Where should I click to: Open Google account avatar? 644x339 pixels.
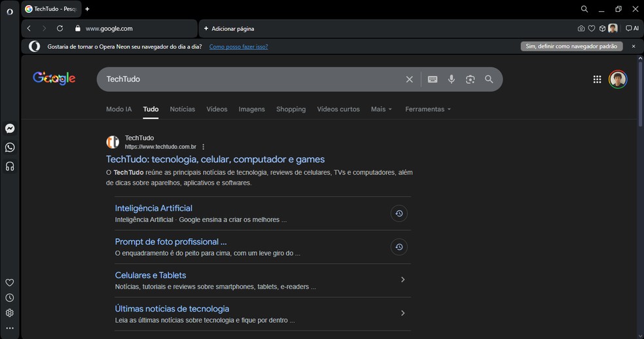[x=618, y=79]
